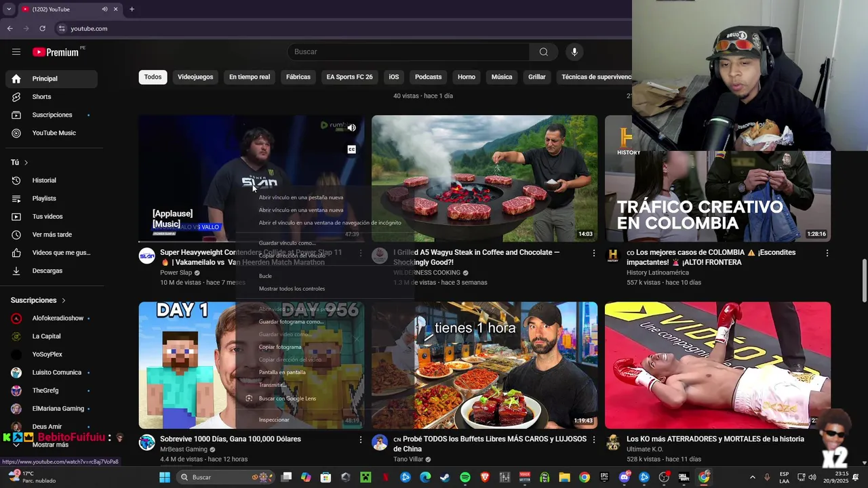Open the TheGrefg subscription
Screen dimensions: 868x488
[52, 391]
